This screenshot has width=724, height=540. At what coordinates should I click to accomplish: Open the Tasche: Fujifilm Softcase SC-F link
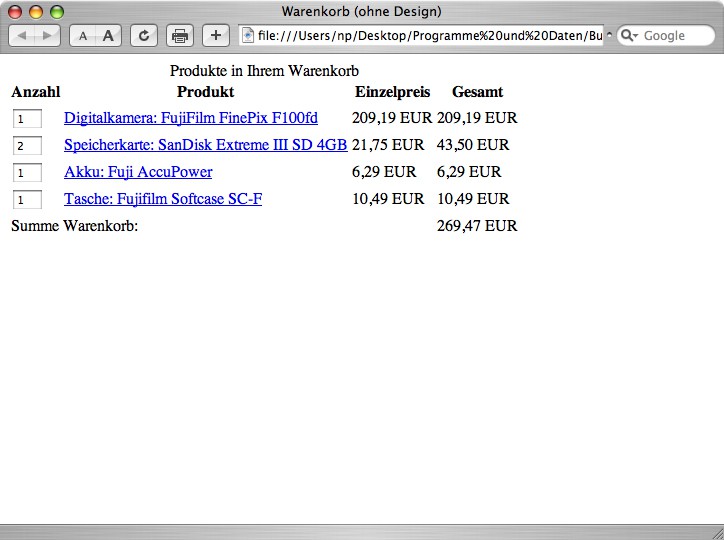pos(163,199)
